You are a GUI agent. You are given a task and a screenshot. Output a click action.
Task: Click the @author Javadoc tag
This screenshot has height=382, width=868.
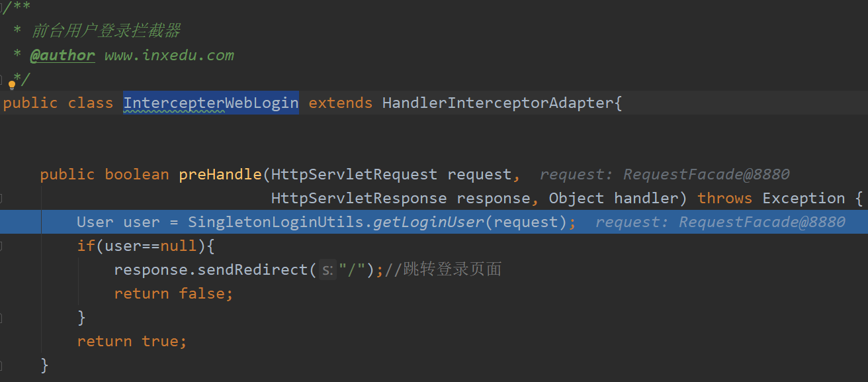(62, 56)
